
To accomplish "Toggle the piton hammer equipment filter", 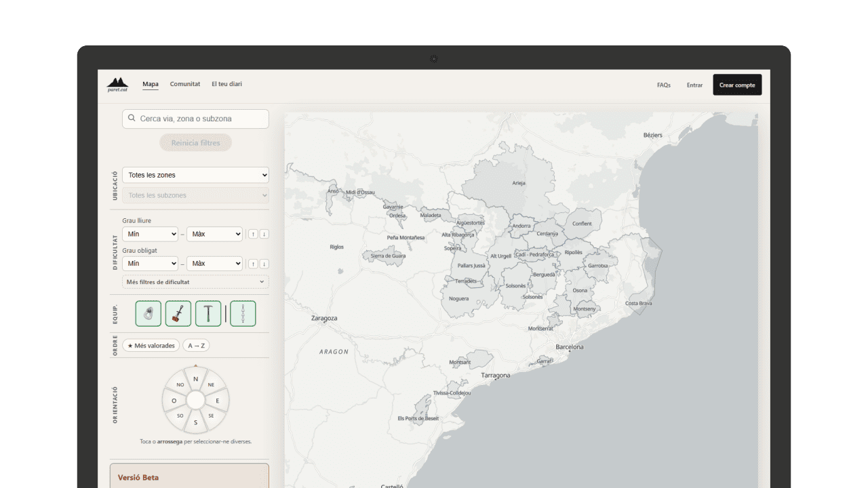I will [x=208, y=314].
